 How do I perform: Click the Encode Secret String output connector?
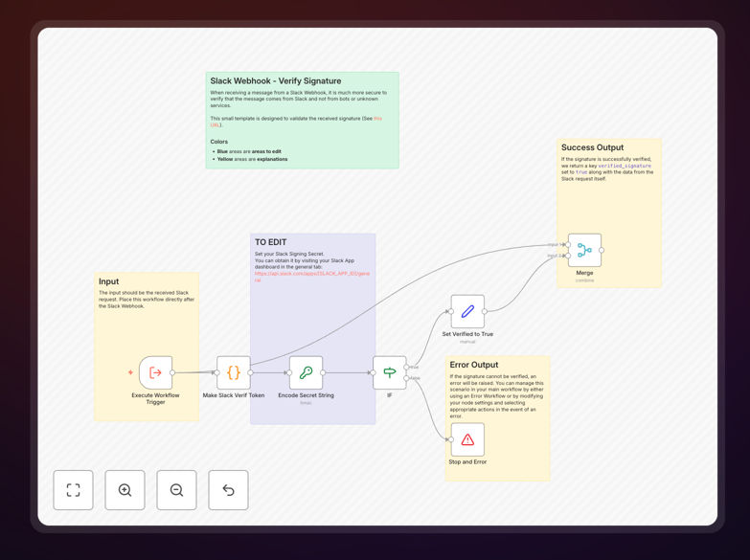[323, 372]
